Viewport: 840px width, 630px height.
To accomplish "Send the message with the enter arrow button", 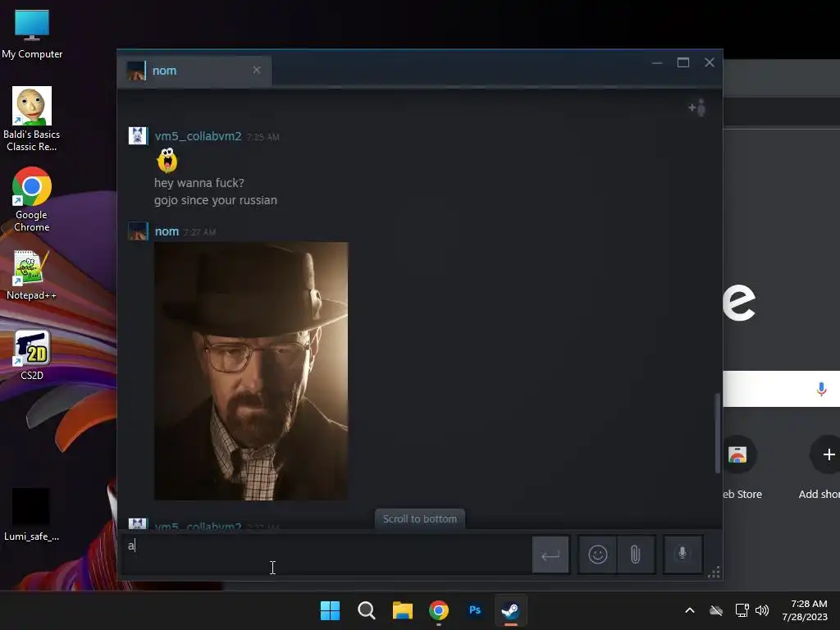I will pos(550,555).
